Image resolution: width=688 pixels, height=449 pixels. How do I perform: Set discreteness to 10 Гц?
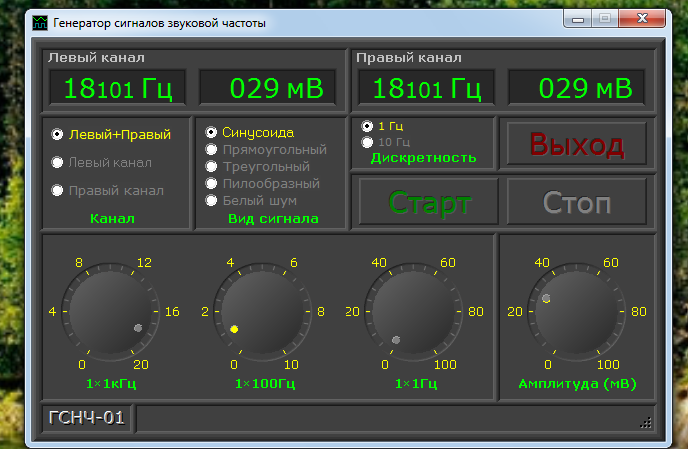pos(368,142)
